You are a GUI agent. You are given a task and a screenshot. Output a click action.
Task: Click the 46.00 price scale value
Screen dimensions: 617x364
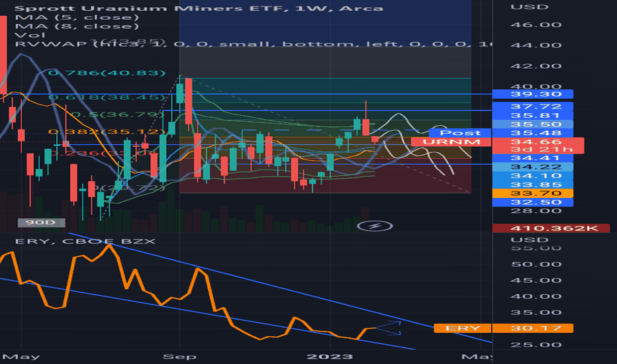point(536,24)
